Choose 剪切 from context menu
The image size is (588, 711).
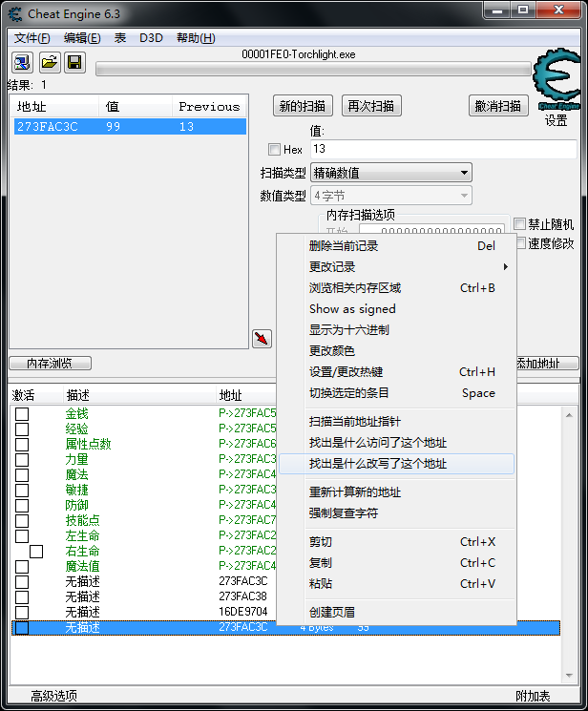(x=396, y=542)
